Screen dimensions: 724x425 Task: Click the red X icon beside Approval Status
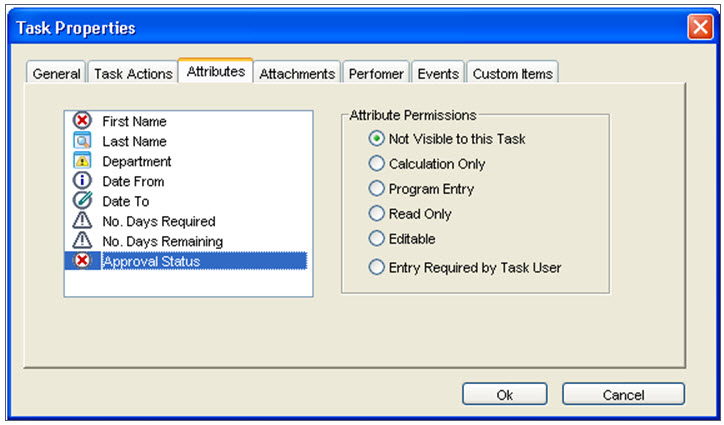point(82,261)
